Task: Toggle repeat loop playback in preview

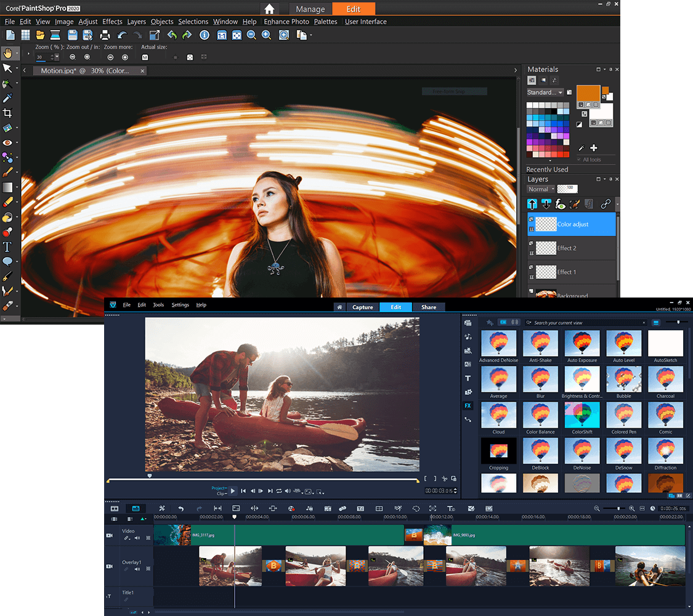Action: click(279, 491)
